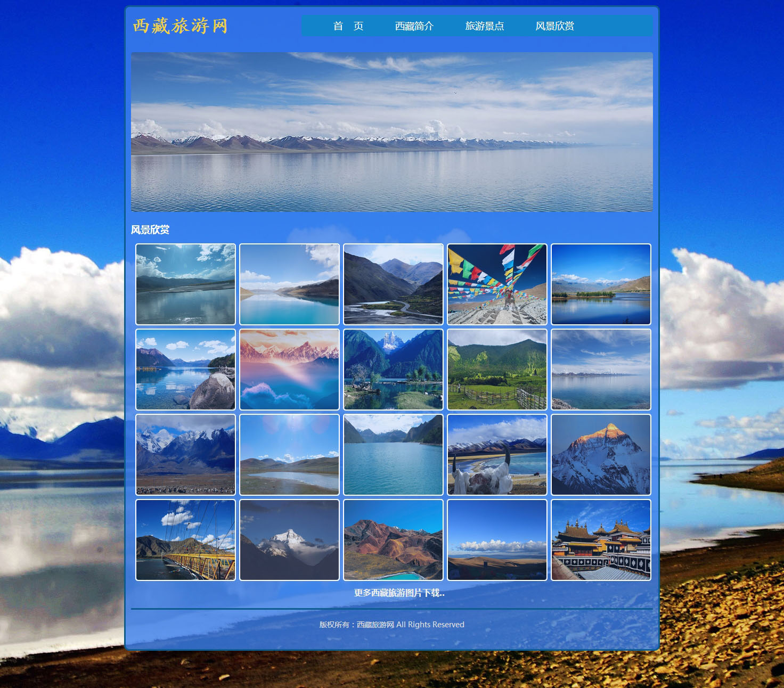
Task: Open thumbnail of cloudy sky reflected in river
Action: tap(185, 284)
